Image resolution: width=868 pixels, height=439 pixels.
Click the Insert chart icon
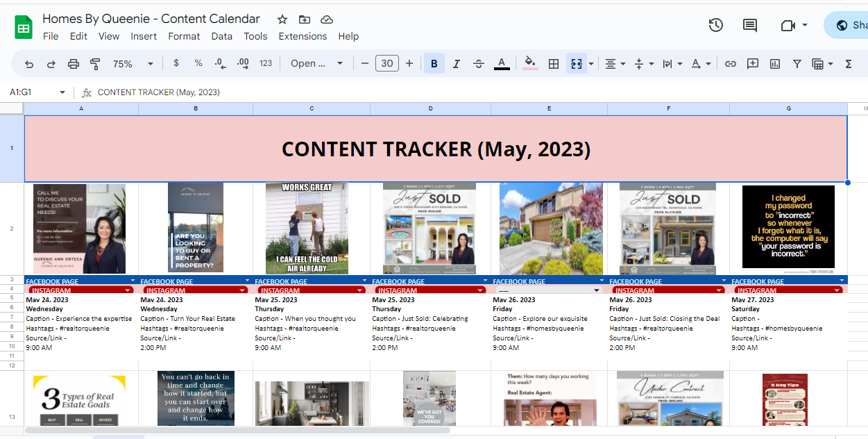coord(775,64)
